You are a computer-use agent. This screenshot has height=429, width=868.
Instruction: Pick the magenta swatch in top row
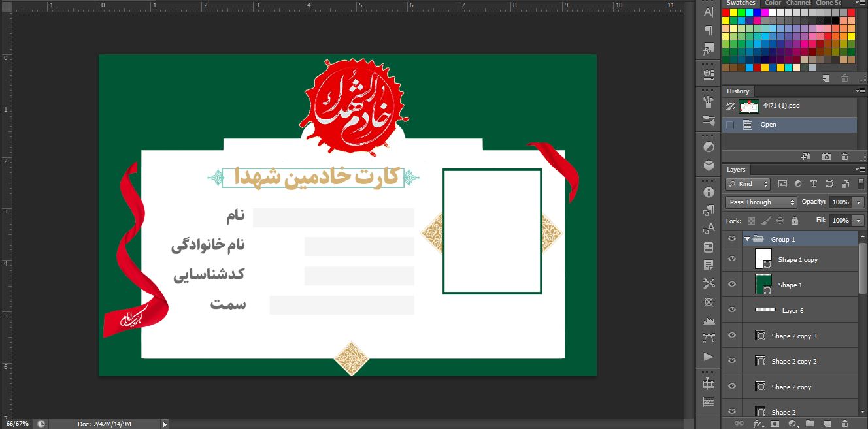(765, 12)
